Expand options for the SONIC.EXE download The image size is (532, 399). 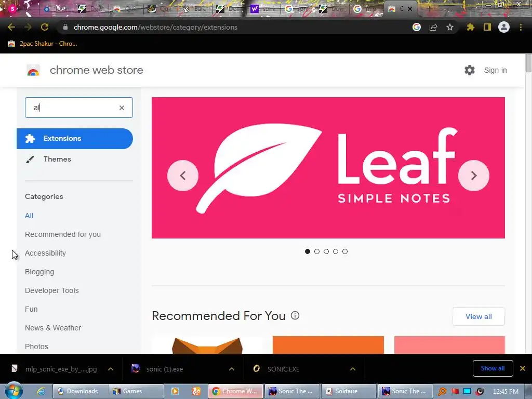(353, 369)
